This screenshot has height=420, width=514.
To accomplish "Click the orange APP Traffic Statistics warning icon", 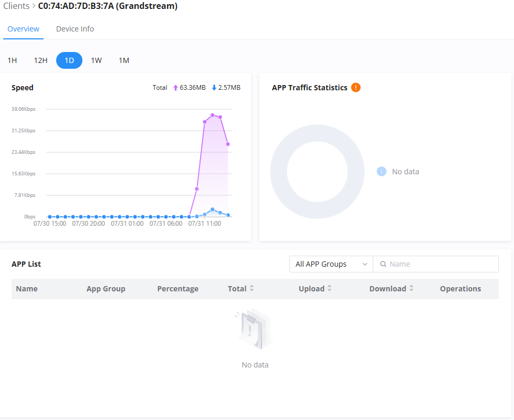I will point(355,88).
